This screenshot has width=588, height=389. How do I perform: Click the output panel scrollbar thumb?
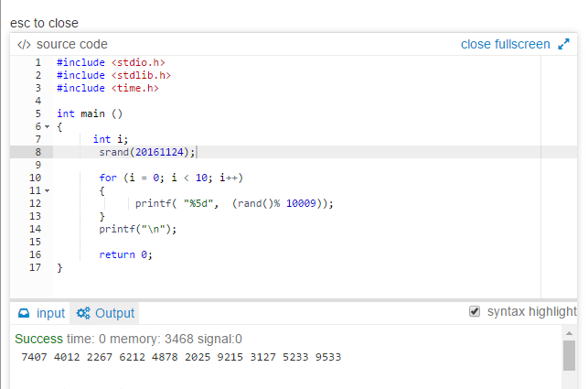(x=569, y=355)
